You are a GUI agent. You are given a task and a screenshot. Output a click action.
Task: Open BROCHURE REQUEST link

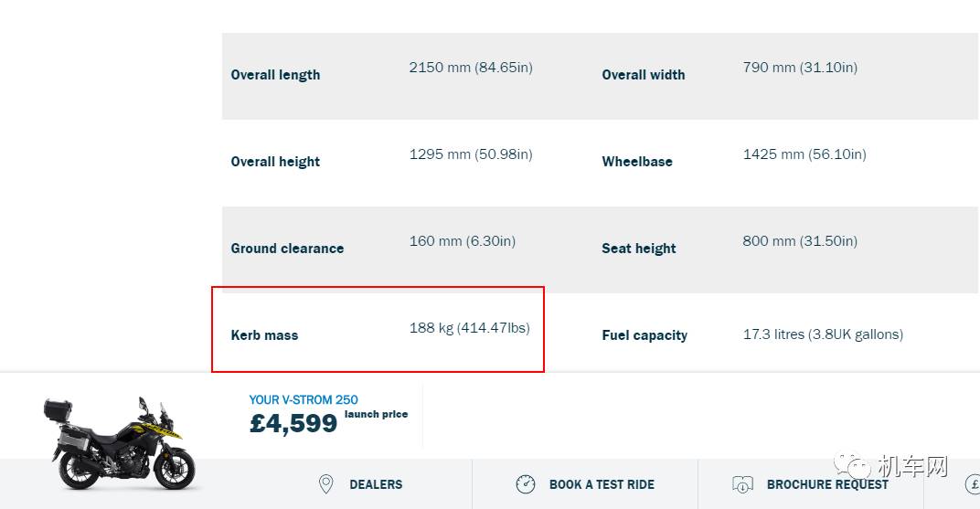pos(827,484)
